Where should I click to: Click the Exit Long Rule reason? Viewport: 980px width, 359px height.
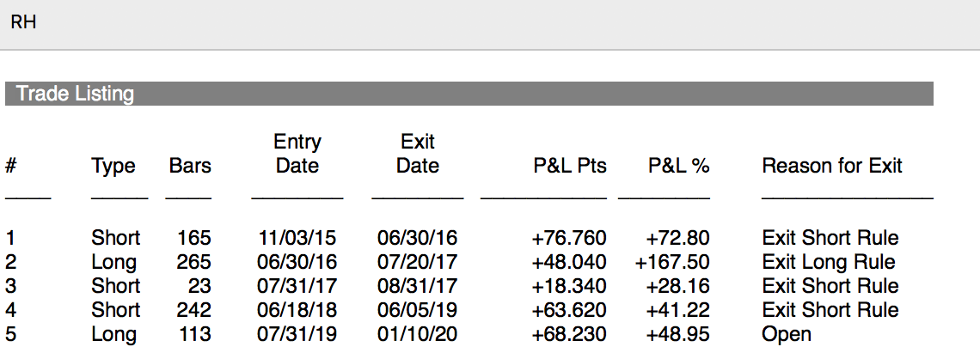829,262
